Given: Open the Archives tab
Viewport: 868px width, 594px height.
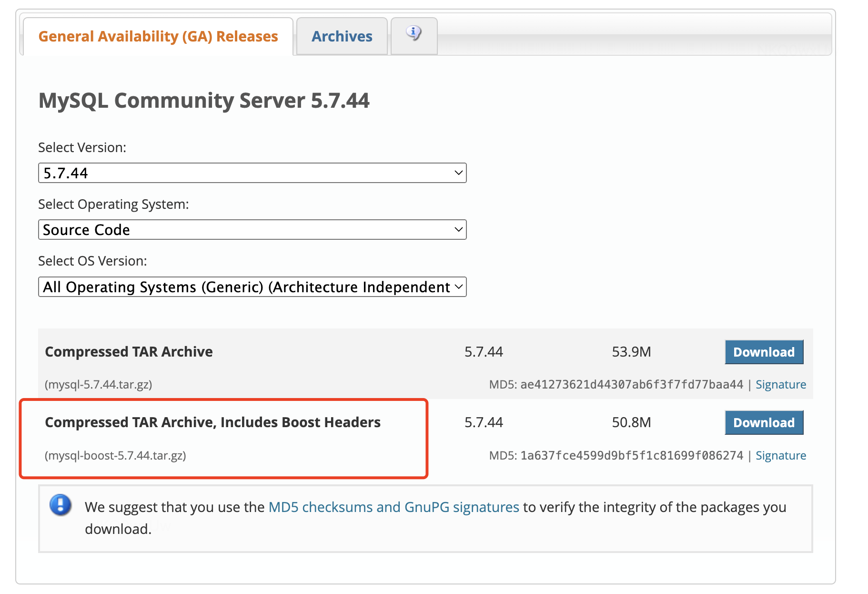Looking at the screenshot, I should point(342,37).
